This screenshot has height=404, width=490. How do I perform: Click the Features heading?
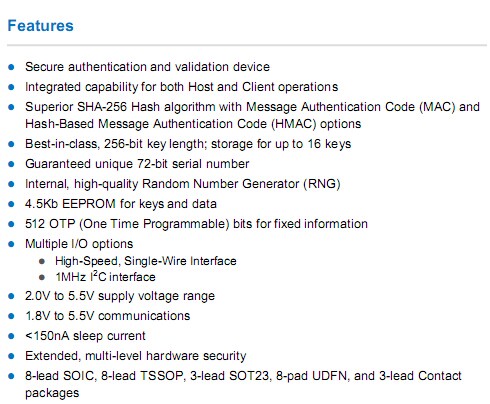click(x=40, y=26)
